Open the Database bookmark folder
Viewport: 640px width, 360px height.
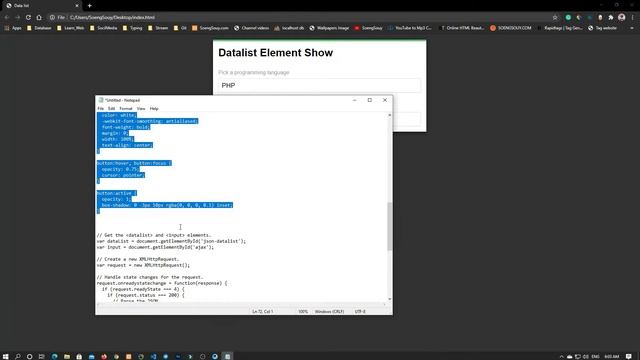(x=39, y=28)
